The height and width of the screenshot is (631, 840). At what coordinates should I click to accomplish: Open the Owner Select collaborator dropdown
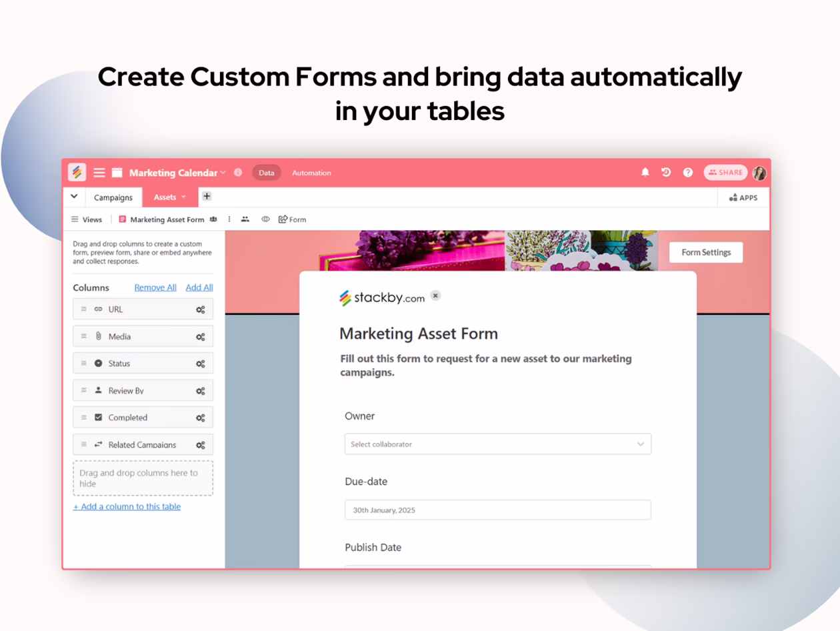pyautogui.click(x=498, y=444)
